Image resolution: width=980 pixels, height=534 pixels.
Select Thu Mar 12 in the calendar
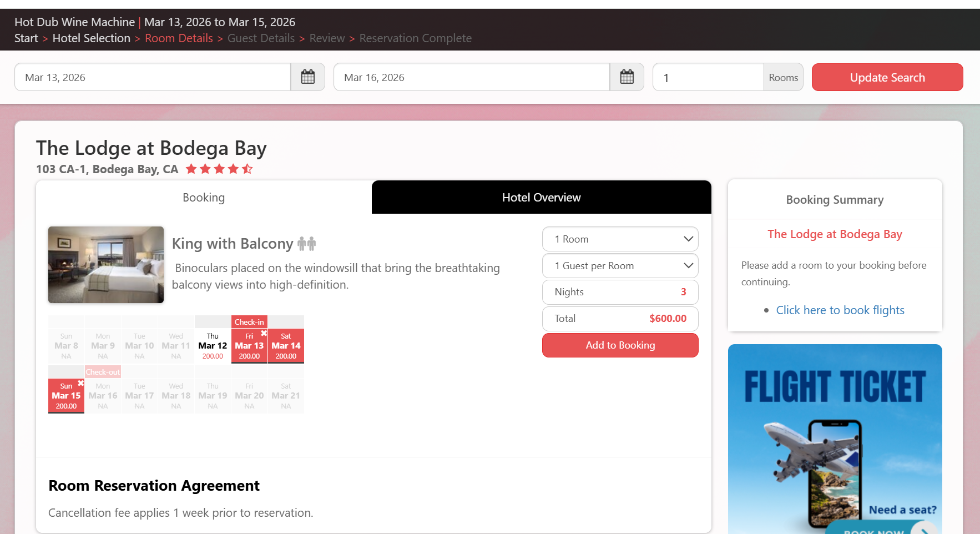point(213,346)
